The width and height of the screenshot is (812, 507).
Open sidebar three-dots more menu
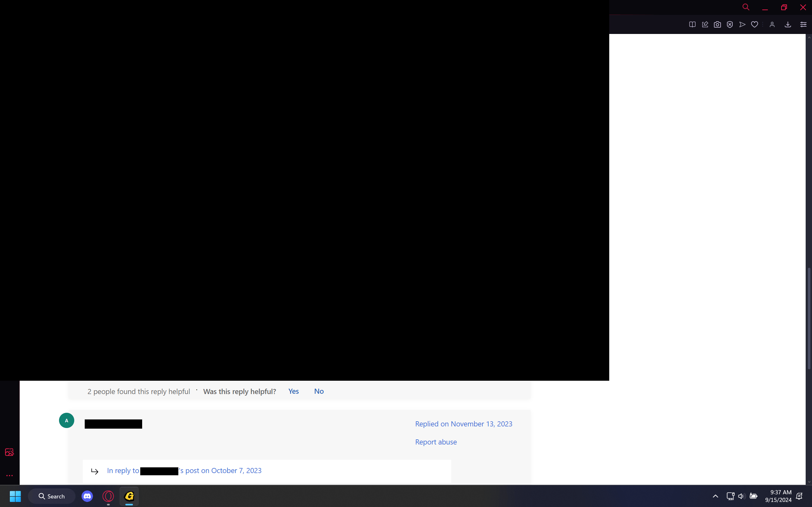[10, 476]
